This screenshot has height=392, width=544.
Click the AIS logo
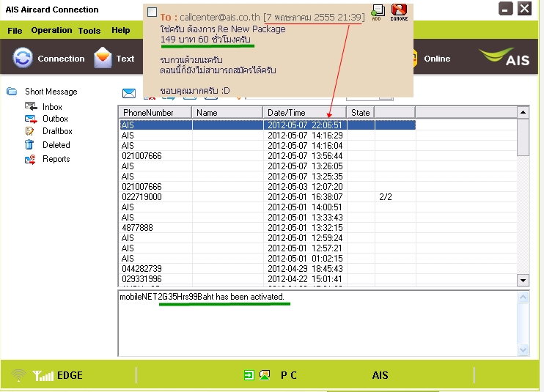tap(504, 57)
